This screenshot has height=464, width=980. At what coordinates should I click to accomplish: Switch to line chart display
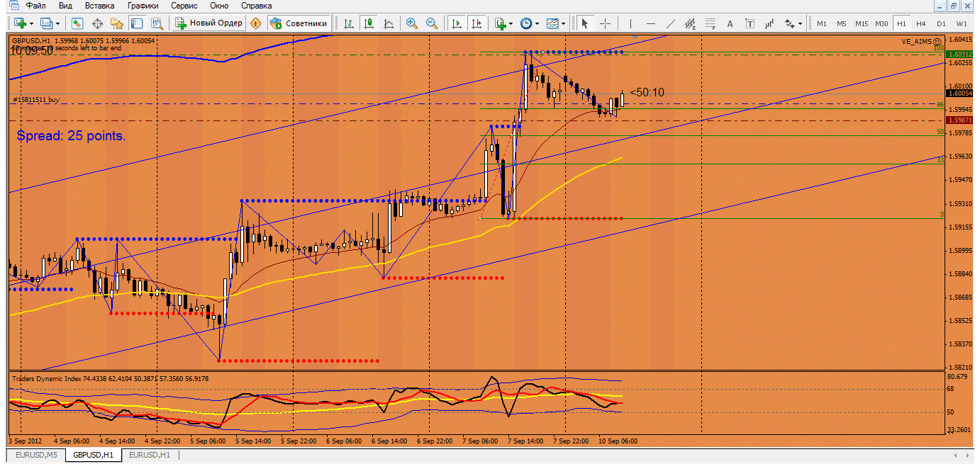pyautogui.click(x=389, y=23)
